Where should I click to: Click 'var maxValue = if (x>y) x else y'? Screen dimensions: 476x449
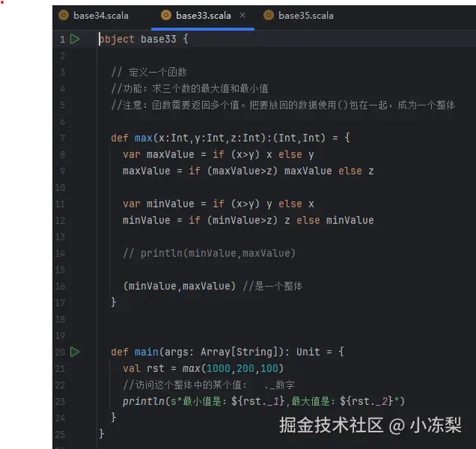(x=219, y=154)
